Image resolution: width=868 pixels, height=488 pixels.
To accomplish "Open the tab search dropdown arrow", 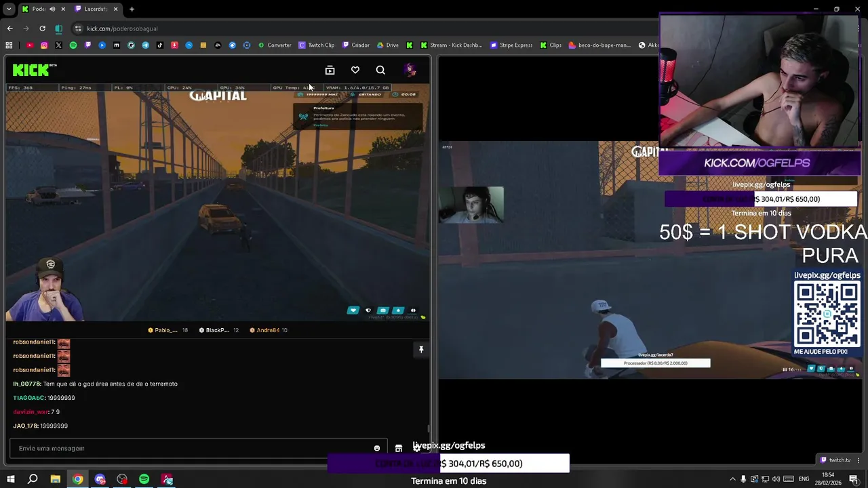I will coord(9,9).
